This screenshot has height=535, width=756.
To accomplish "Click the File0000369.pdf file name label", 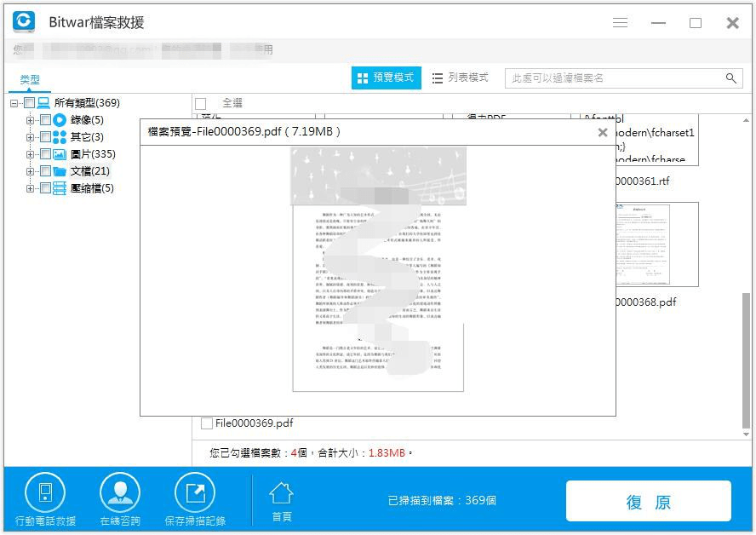I will pyautogui.click(x=254, y=423).
